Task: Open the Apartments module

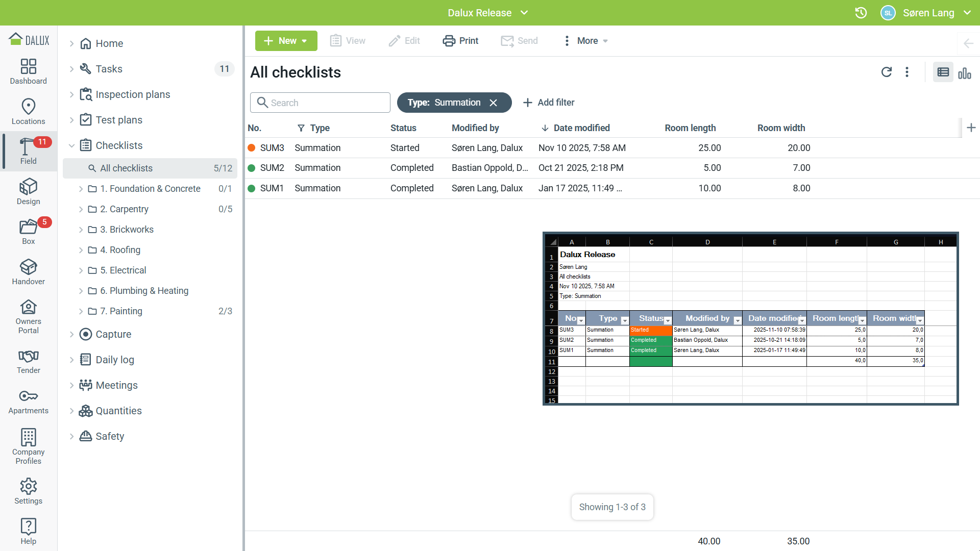Action: click(x=29, y=402)
